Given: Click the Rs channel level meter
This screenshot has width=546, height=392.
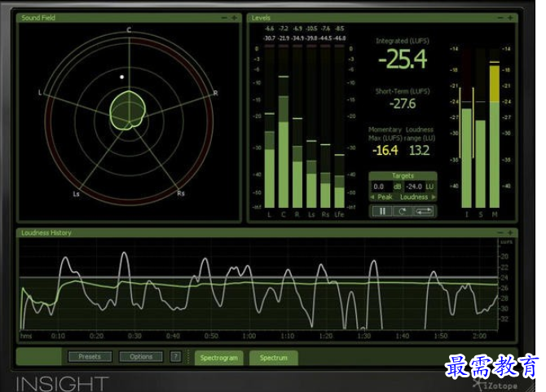Looking at the screenshot, I should point(325,127).
